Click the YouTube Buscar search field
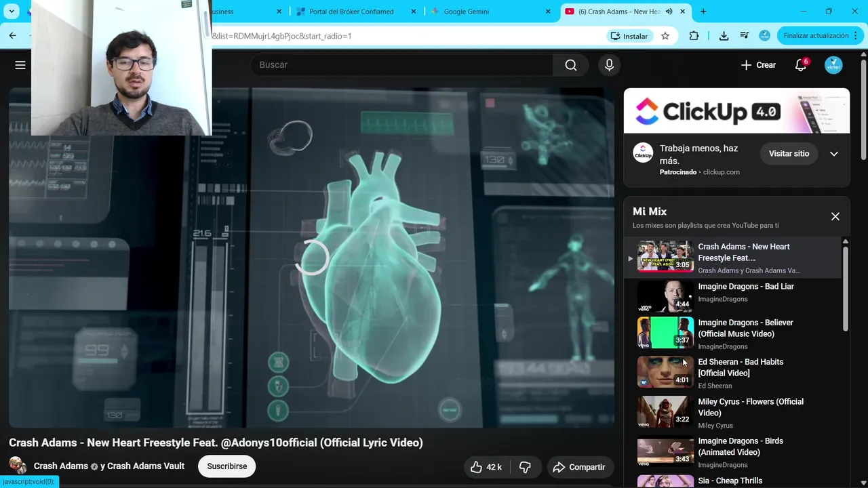This screenshot has width=868, height=488. click(x=401, y=65)
